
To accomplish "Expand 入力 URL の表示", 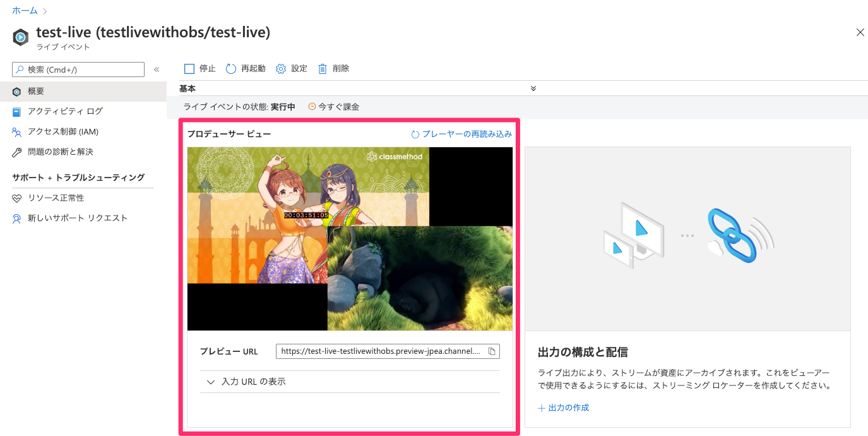I will 350,382.
